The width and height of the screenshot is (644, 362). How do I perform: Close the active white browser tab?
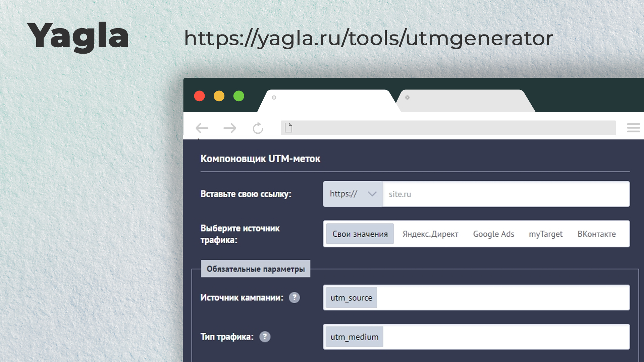pyautogui.click(x=274, y=98)
